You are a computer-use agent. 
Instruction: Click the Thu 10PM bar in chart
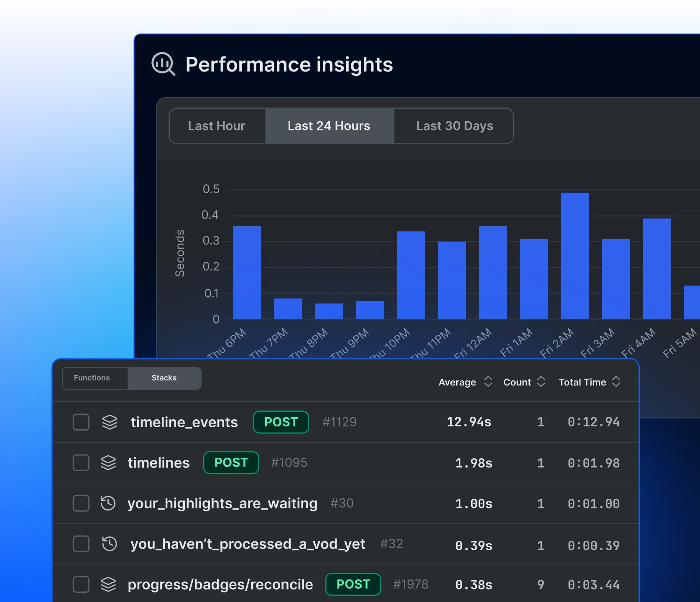click(x=411, y=275)
